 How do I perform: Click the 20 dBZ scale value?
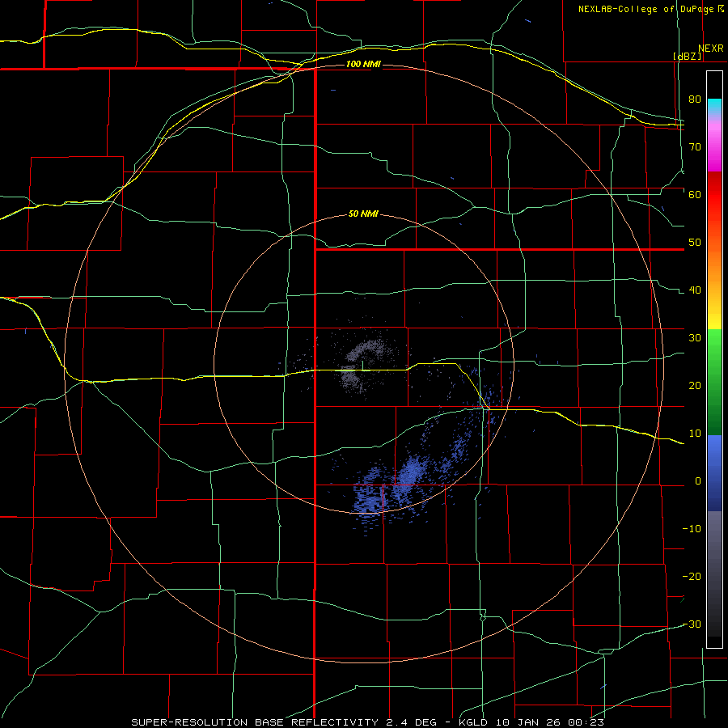click(x=695, y=386)
